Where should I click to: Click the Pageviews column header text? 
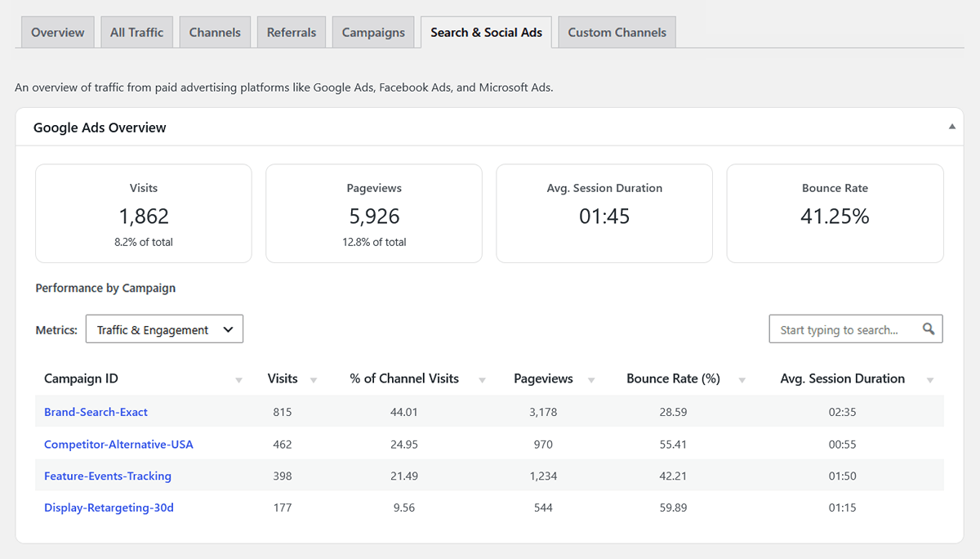point(543,378)
